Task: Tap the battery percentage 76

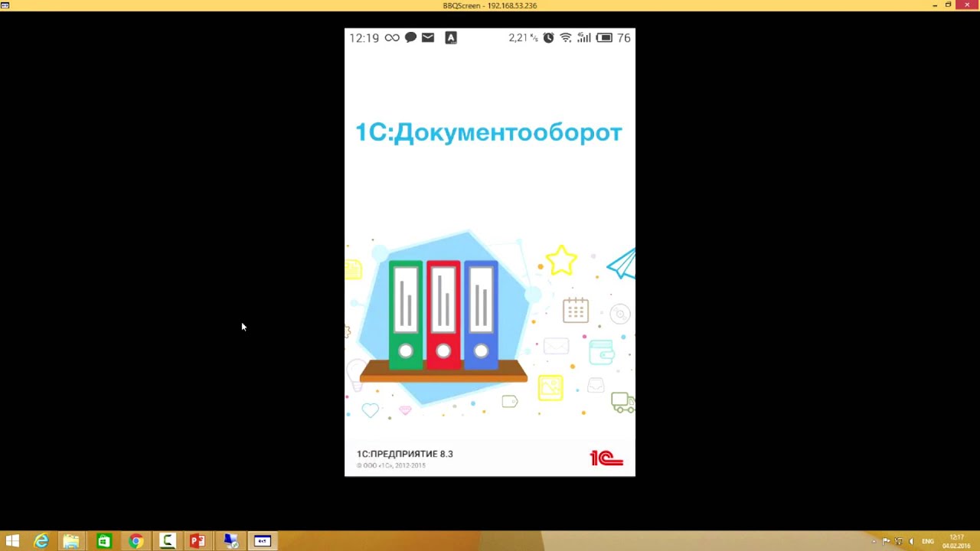Action: [x=624, y=37]
